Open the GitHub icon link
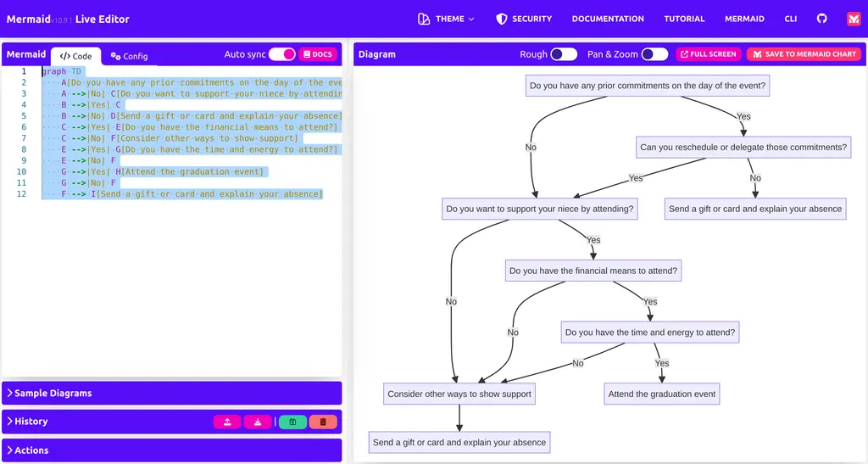 [x=821, y=19]
